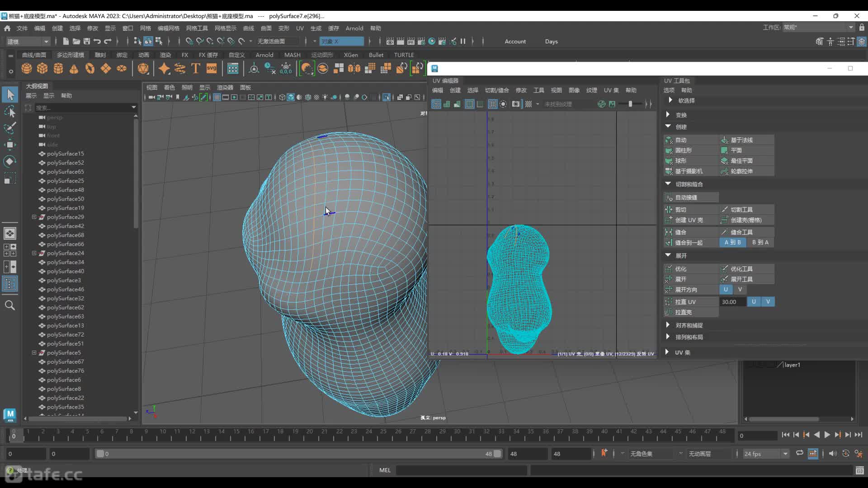Viewport: 868px width, 488px height.
Task: Click the polygon cube shelf icon
Action: tap(42, 69)
